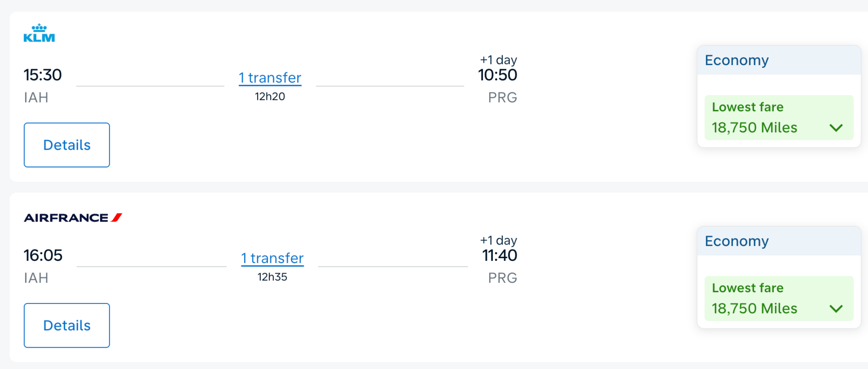Expand the Air France Economy fare chevron

coord(836,308)
